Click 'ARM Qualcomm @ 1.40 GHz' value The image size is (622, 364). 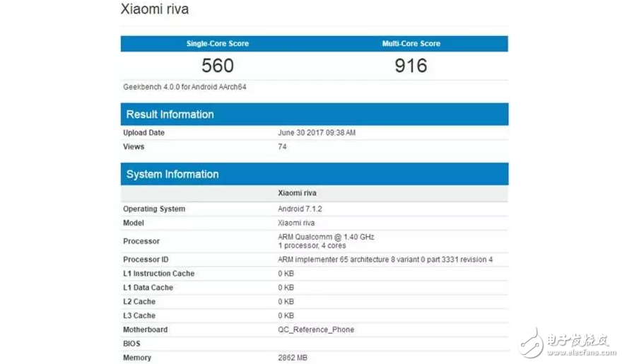[x=326, y=237]
